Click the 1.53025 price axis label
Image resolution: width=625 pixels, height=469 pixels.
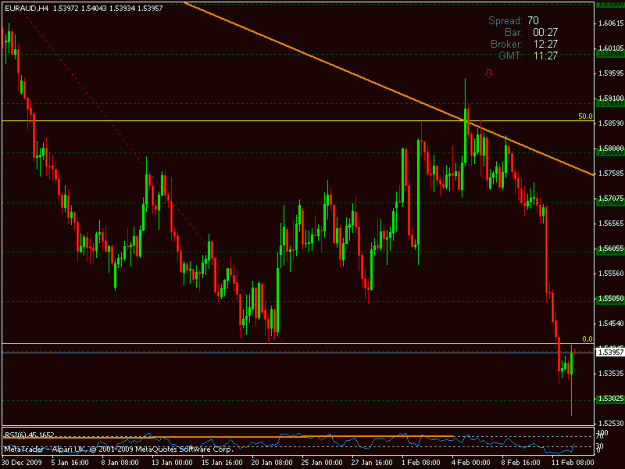pyautogui.click(x=610, y=398)
